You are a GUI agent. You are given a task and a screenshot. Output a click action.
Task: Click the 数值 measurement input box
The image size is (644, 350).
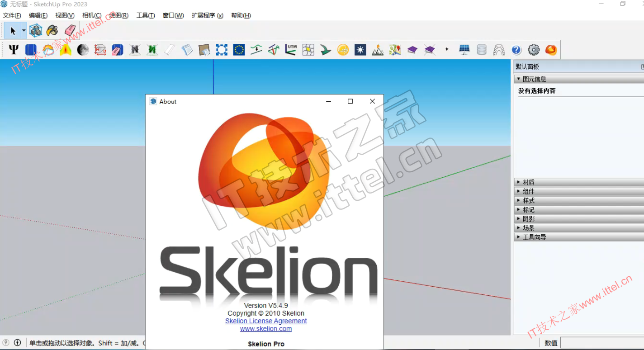pyautogui.click(x=601, y=343)
